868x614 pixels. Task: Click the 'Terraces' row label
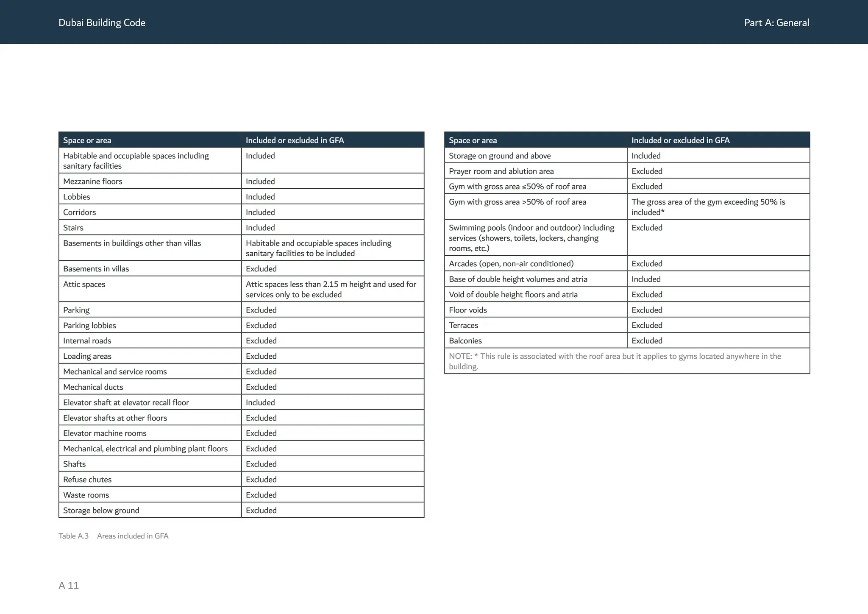pos(463,325)
